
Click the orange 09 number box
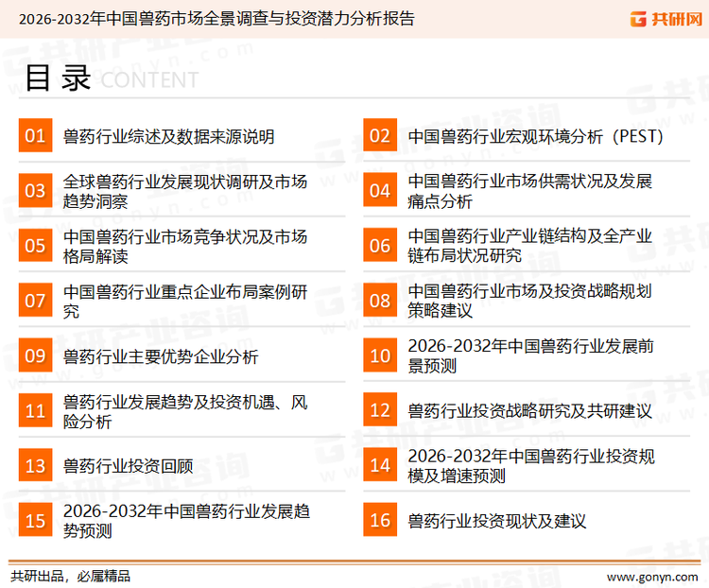click(35, 355)
